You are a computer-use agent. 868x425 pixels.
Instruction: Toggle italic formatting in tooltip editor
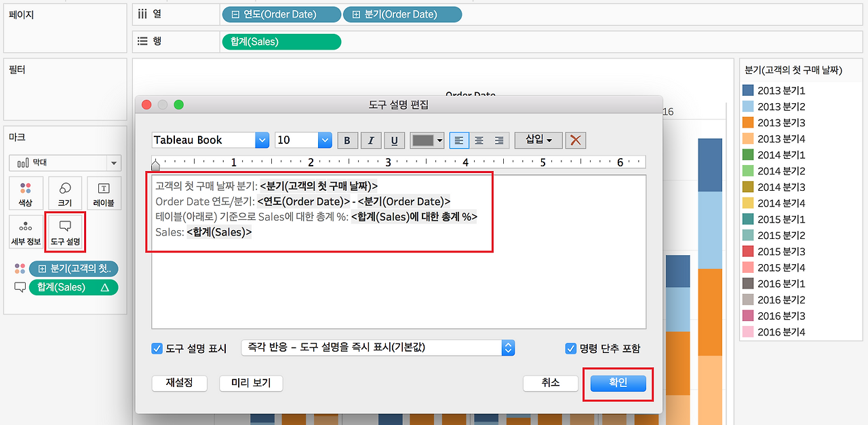(x=371, y=141)
